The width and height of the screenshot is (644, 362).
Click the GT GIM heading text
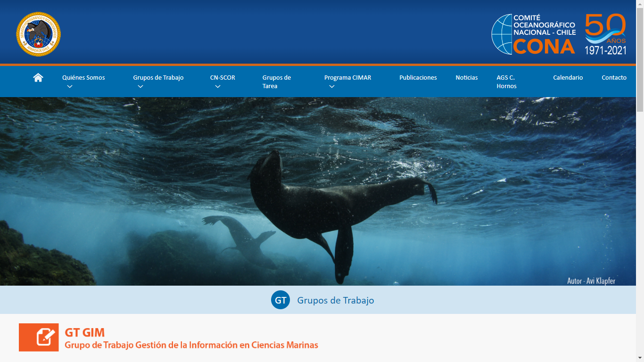(85, 333)
